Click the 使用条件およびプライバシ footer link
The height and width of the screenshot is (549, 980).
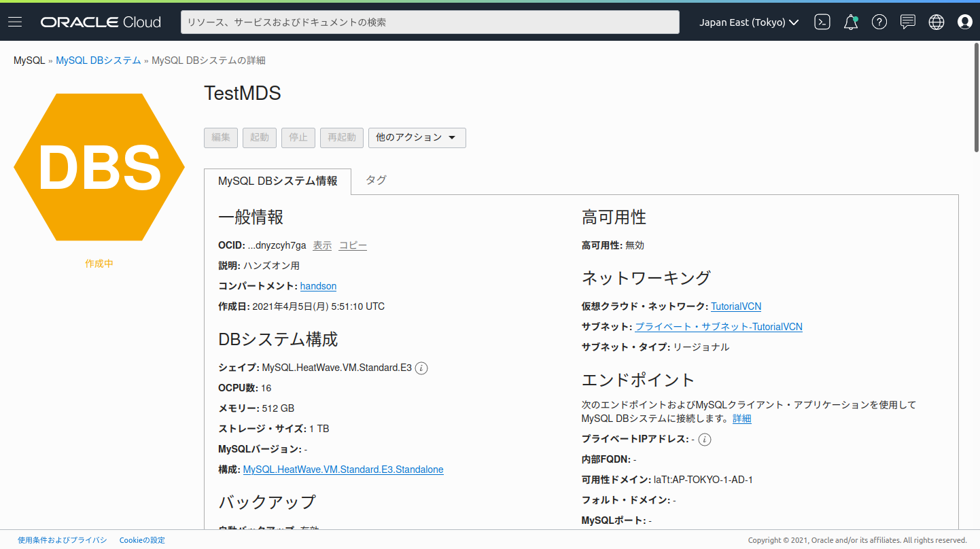(63, 540)
